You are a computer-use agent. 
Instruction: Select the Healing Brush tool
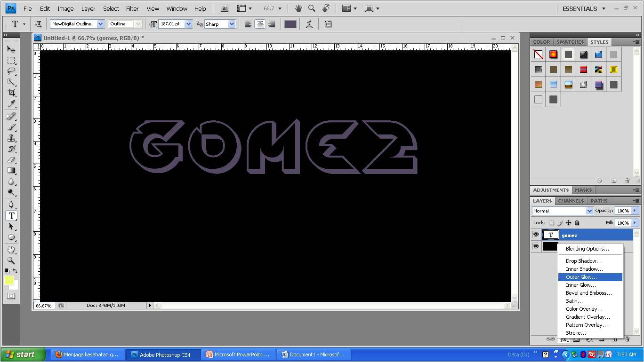click(11, 116)
